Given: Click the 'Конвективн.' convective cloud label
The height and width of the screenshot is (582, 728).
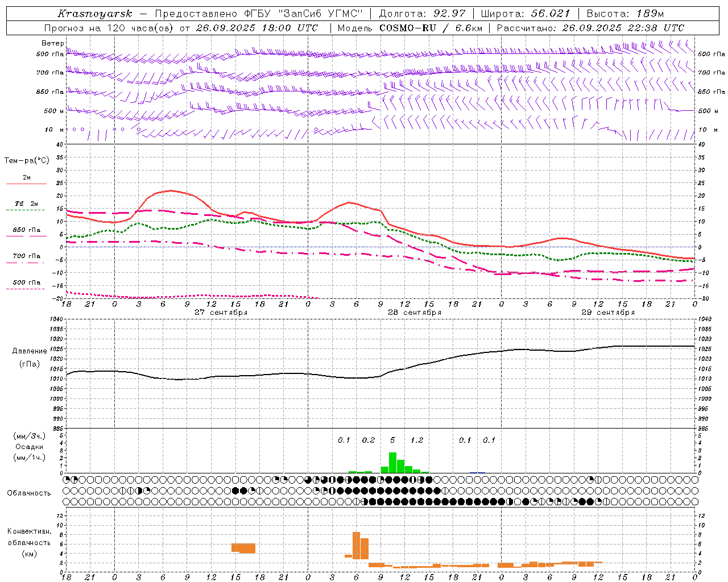Looking at the screenshot, I should pyautogui.click(x=30, y=531).
